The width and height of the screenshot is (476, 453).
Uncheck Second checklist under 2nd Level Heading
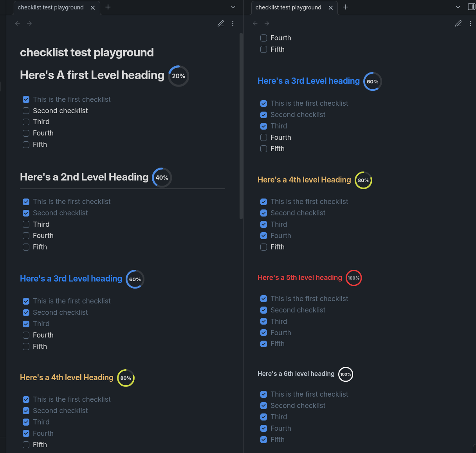26,213
